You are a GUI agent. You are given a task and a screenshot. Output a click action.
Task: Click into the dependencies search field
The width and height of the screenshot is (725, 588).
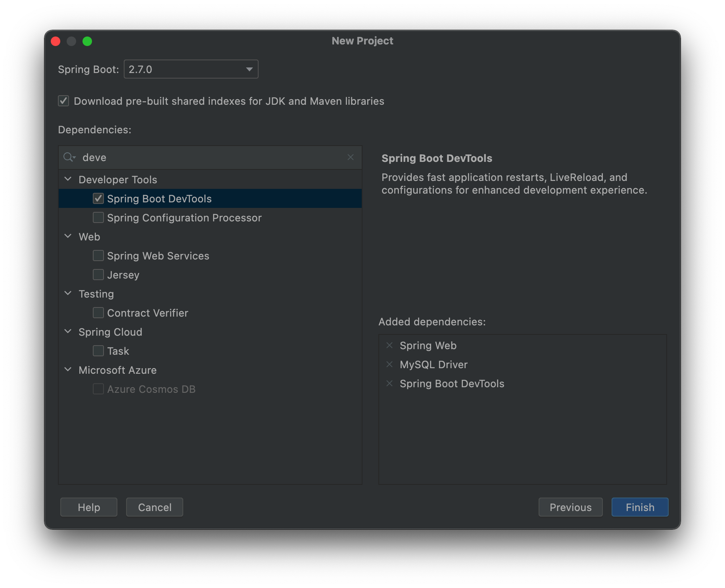tap(210, 158)
